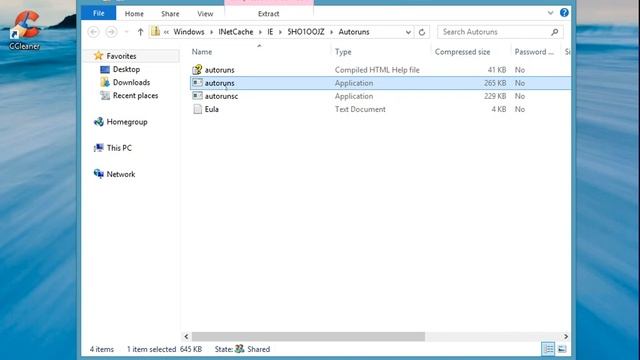Screen dimensions: 640x360
Task: Click the search magnifier icon
Action: click(554, 32)
